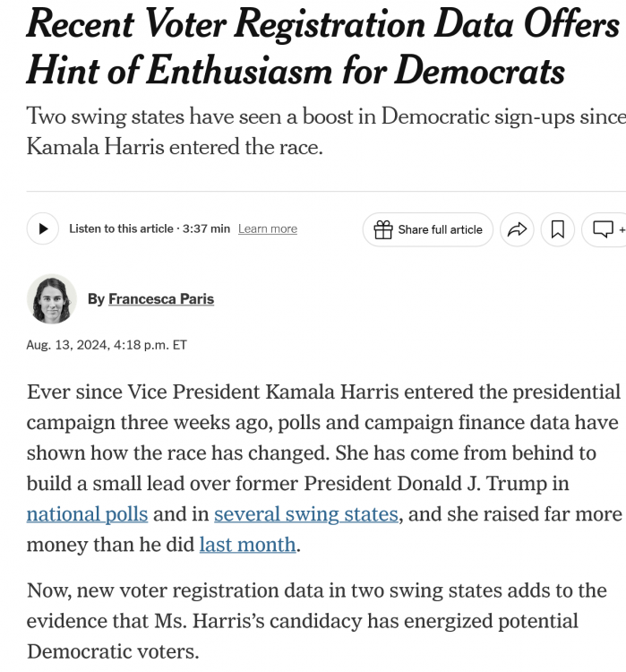The height and width of the screenshot is (672, 626).
Task: Click the "Learn more" audio link
Action: click(268, 229)
